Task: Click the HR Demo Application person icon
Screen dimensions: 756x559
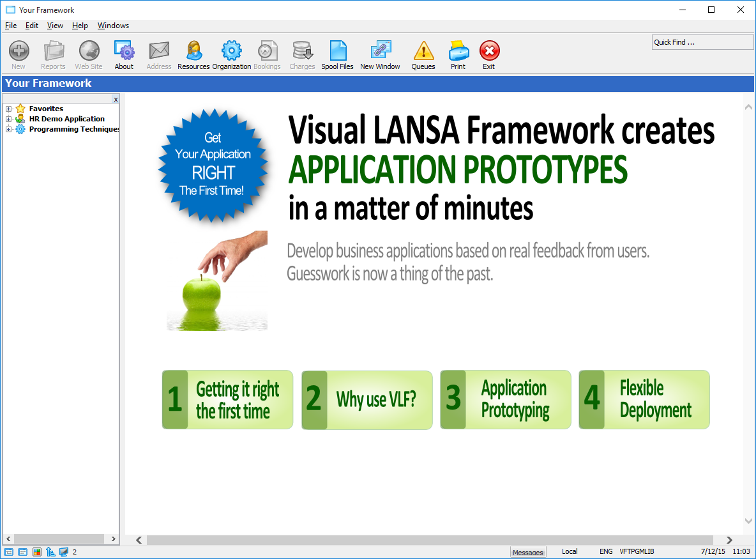Action: [x=20, y=119]
